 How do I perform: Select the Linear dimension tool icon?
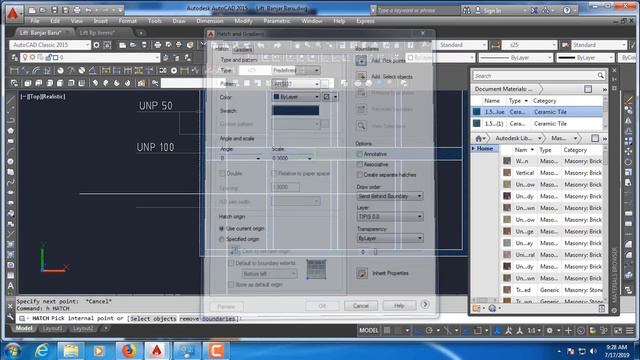14,71
